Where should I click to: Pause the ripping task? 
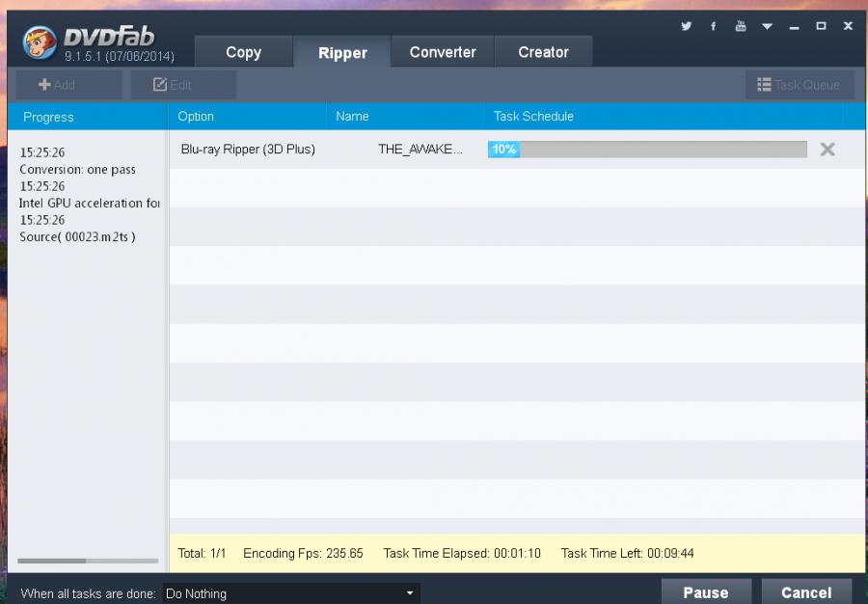(x=706, y=592)
